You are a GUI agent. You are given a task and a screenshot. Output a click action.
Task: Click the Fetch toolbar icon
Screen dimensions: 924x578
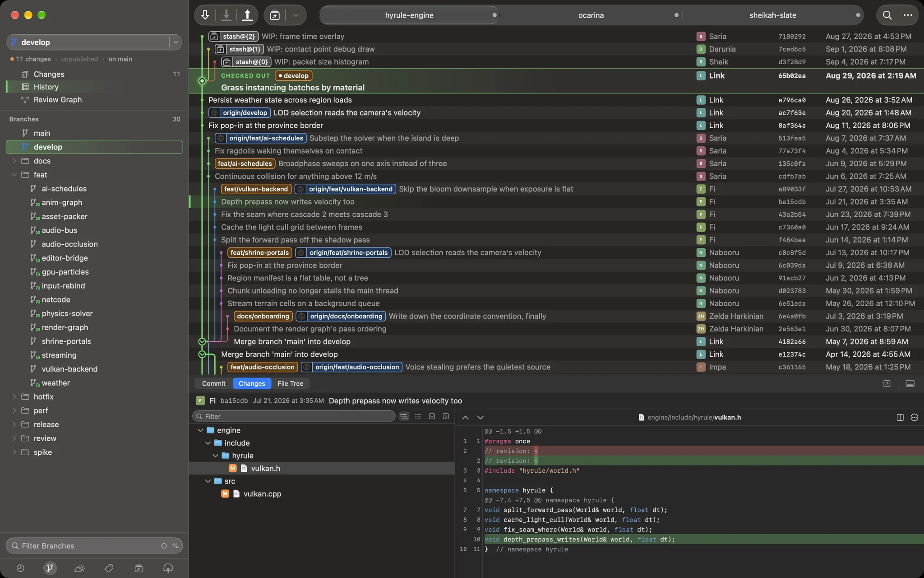[205, 15]
